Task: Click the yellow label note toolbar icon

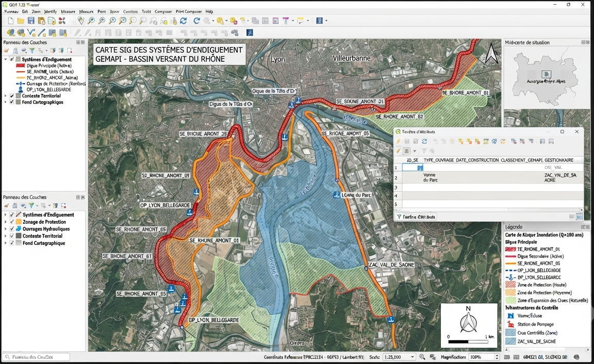Action: 301,21
